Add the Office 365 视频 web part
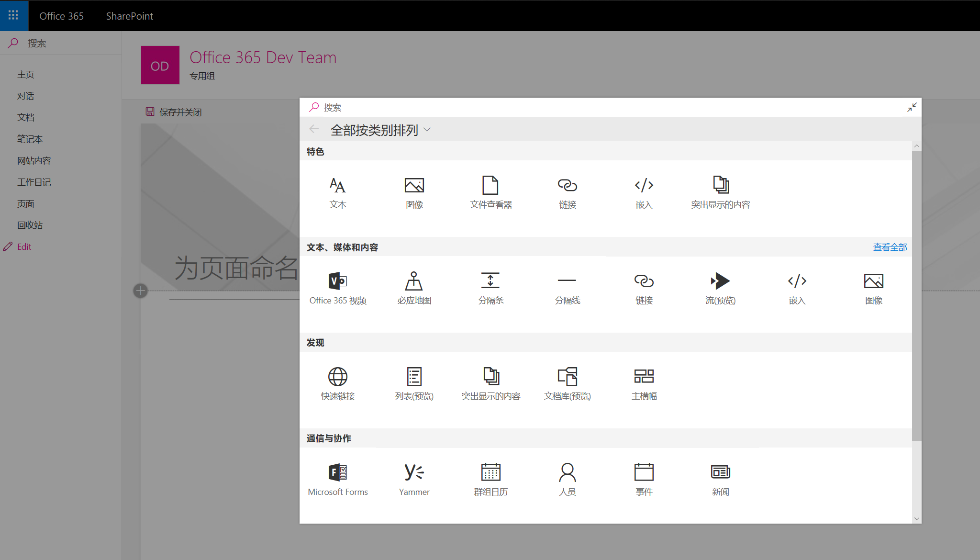 point(338,287)
